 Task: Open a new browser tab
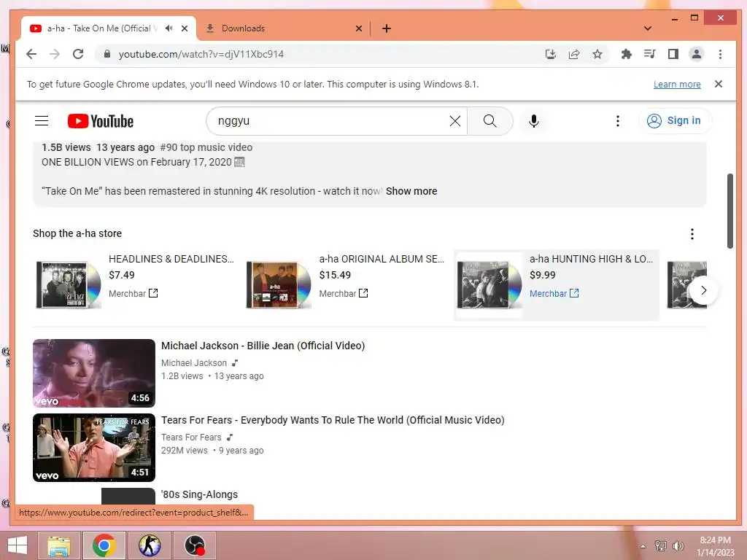(387, 28)
